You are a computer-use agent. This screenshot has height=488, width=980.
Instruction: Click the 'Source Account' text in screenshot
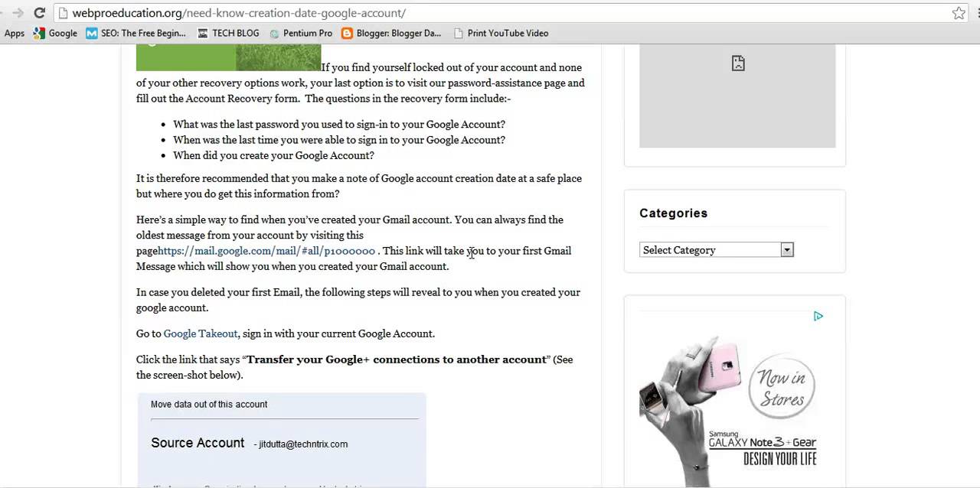pos(198,443)
